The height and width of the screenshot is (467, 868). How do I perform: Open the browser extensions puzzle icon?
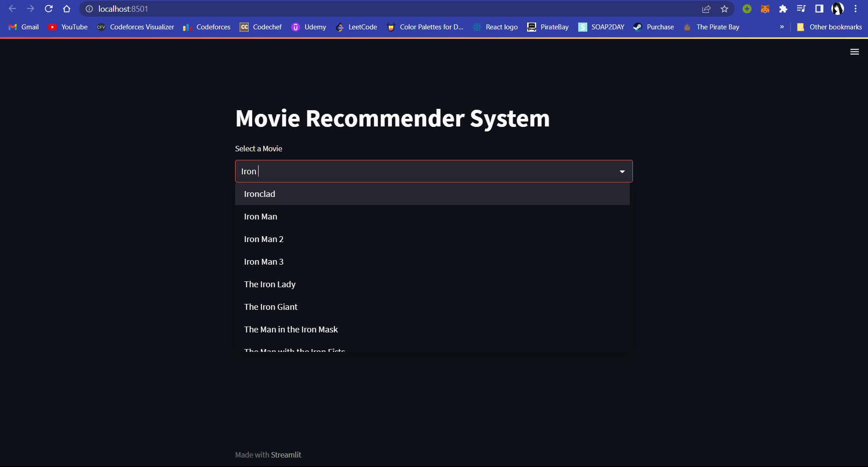click(x=783, y=9)
